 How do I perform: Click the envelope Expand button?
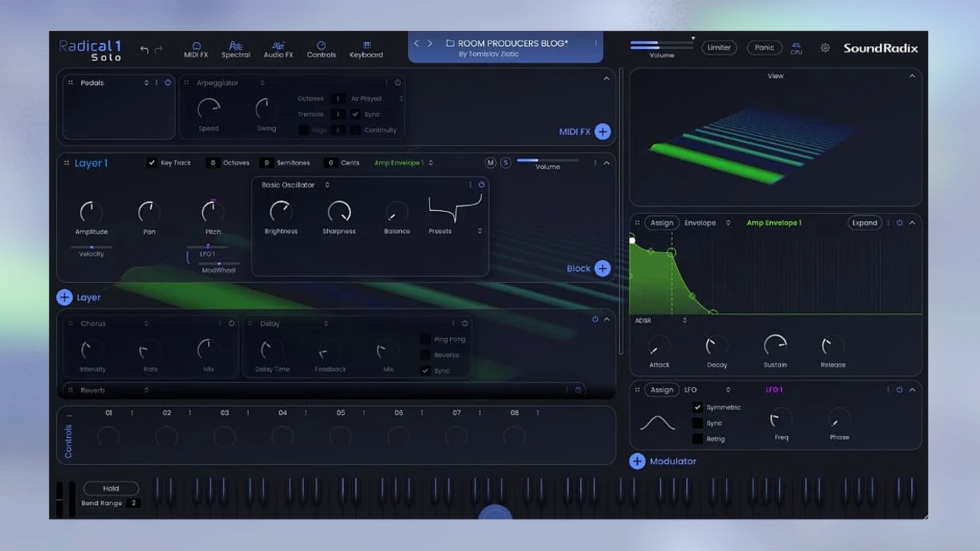(x=864, y=223)
